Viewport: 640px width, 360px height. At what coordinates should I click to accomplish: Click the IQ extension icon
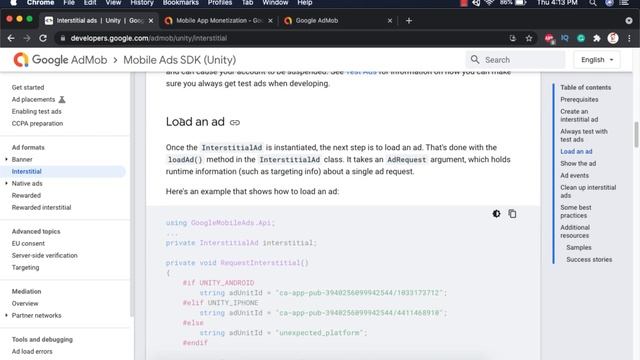[x=565, y=38]
